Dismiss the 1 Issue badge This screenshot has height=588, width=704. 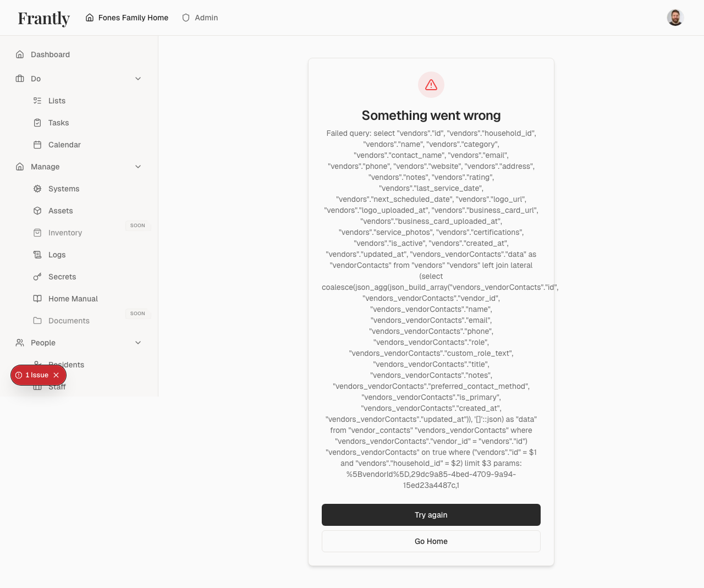pos(57,375)
